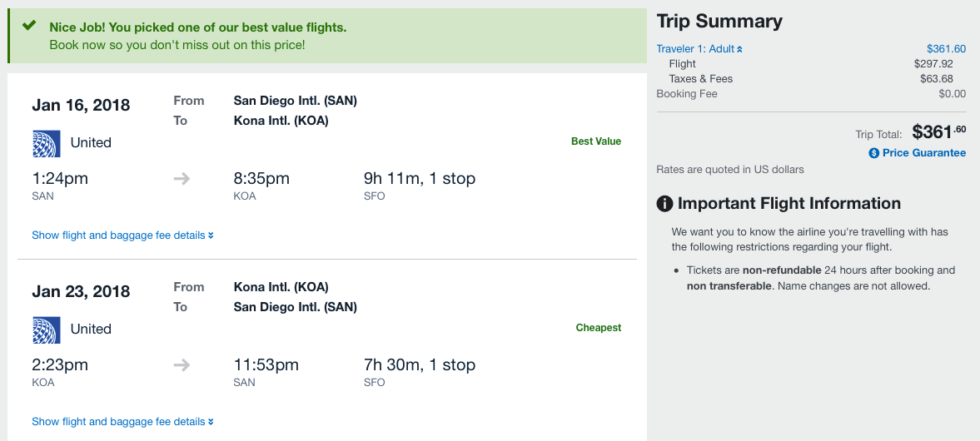Click the 7h 30m, 1 stop duration
The width and height of the screenshot is (980, 441).
420,365
